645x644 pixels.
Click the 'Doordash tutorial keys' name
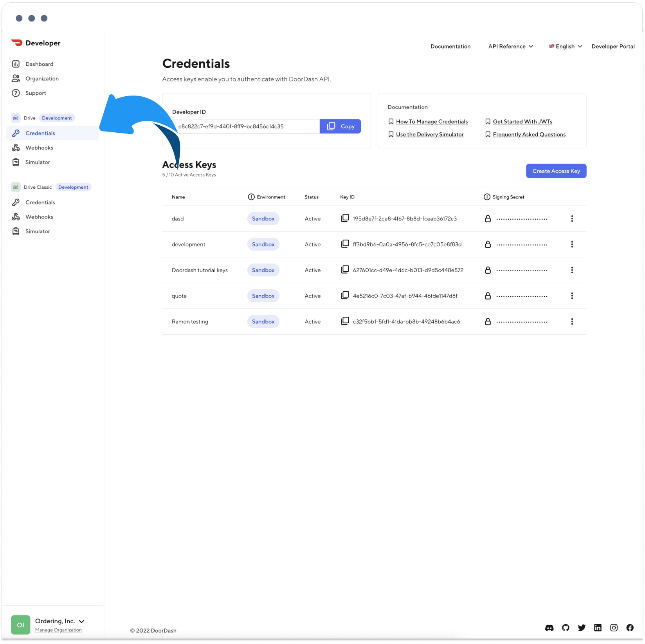[200, 270]
